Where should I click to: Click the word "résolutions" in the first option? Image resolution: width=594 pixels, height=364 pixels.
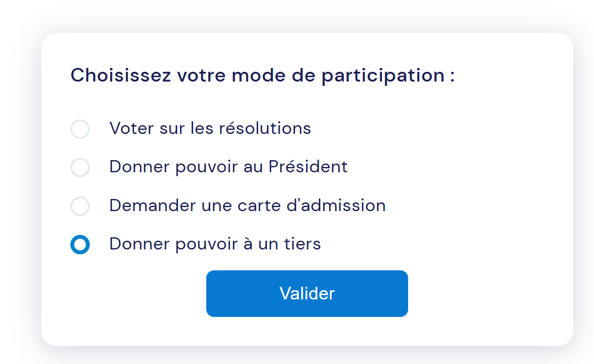(x=265, y=128)
